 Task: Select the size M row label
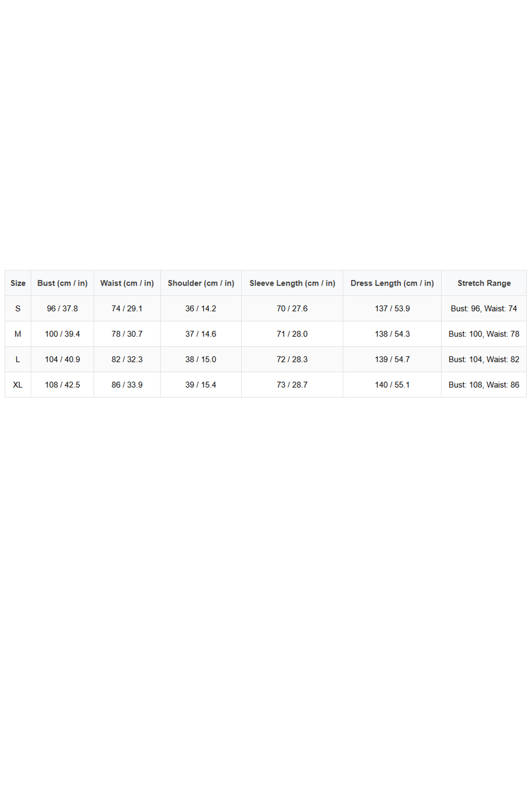[x=18, y=334]
